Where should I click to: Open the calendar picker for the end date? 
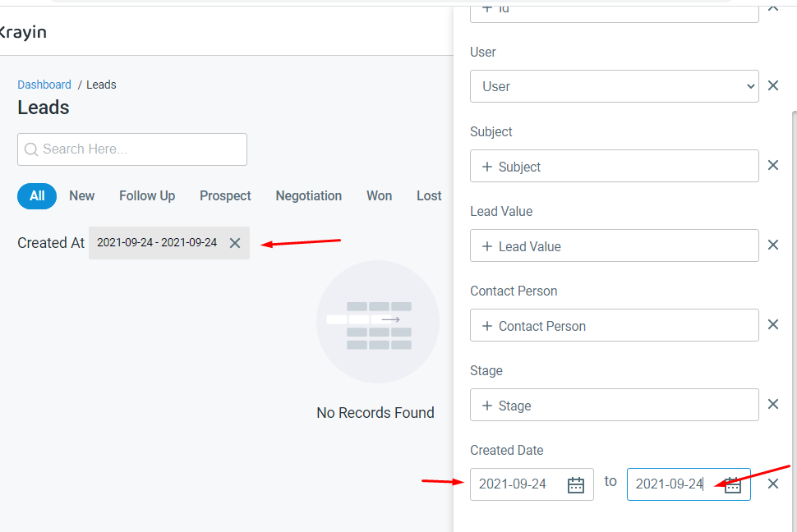pos(731,484)
